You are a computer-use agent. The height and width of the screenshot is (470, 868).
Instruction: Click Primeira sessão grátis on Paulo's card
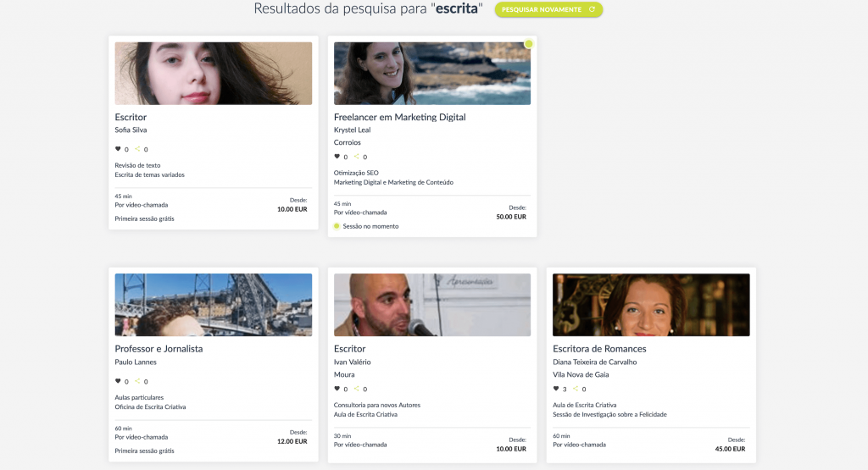point(144,451)
